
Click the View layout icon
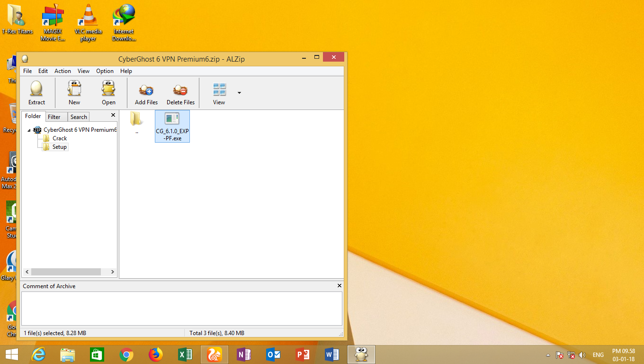tap(219, 89)
